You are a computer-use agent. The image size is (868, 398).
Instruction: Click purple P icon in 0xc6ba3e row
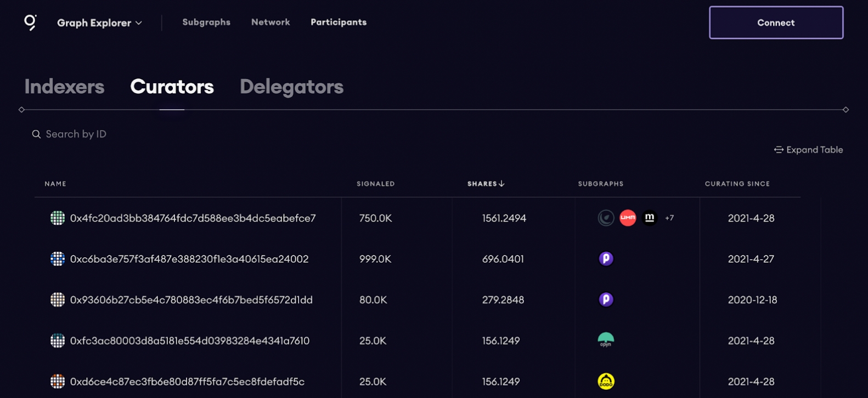tap(606, 259)
